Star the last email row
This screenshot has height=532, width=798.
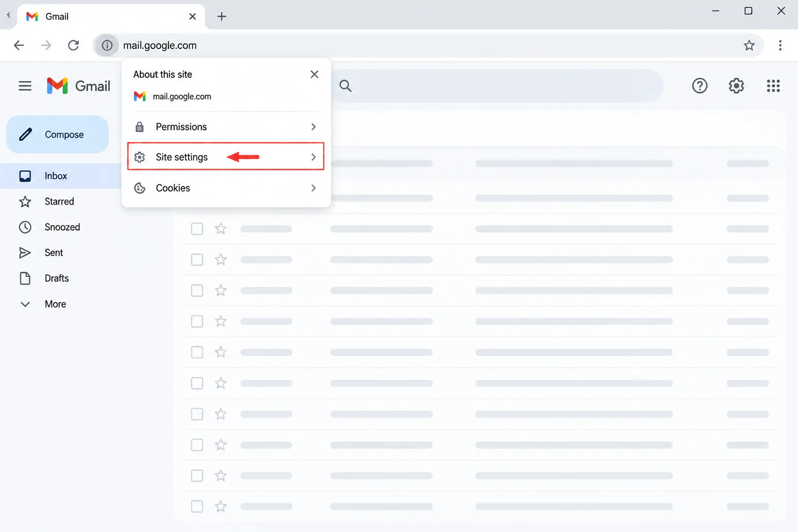click(x=221, y=506)
